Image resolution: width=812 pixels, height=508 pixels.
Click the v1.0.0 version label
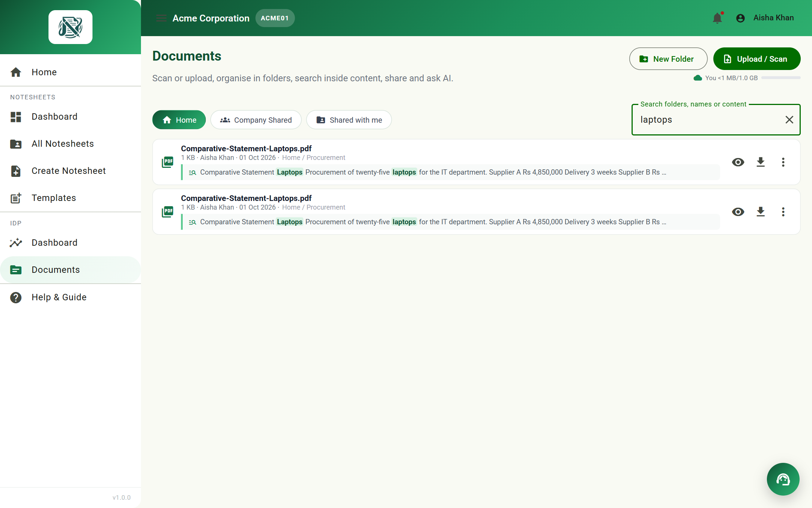[121, 497]
